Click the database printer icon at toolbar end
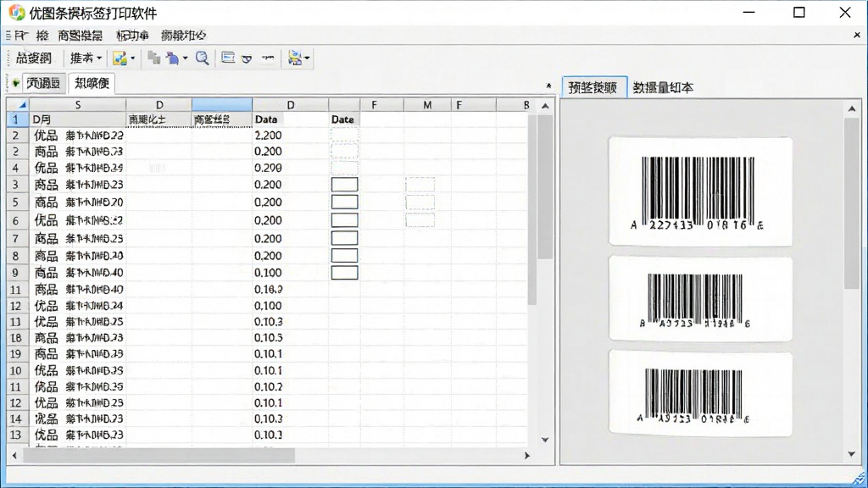The image size is (868, 488). [x=295, y=58]
